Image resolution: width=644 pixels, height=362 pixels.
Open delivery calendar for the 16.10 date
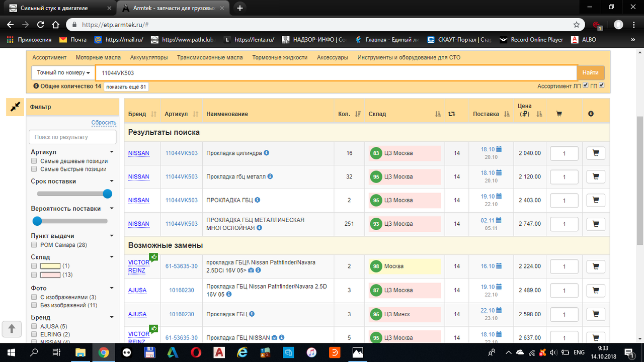[499, 266]
